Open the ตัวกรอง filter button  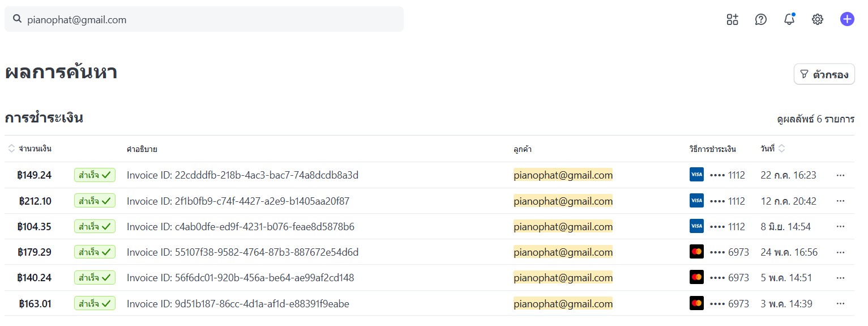pyautogui.click(x=824, y=74)
